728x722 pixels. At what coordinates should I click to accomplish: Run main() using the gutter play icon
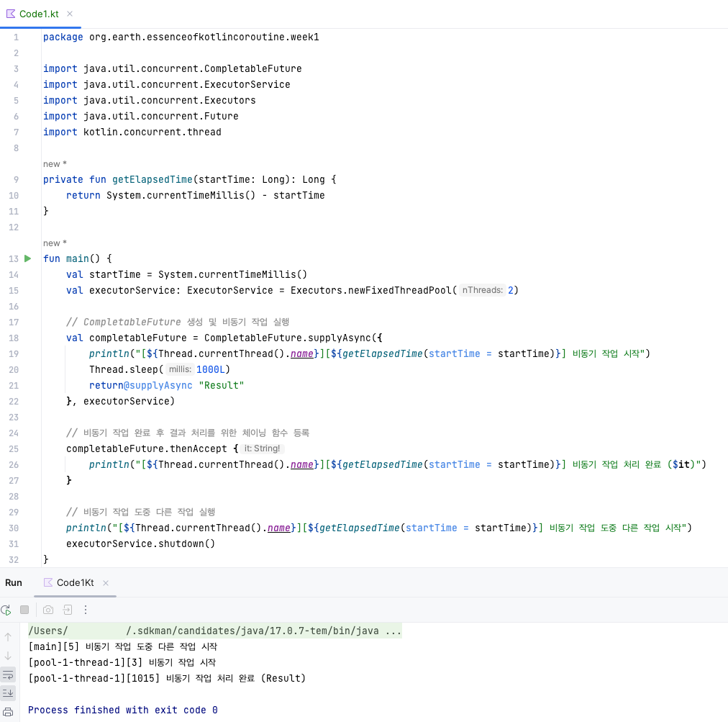coord(27,258)
